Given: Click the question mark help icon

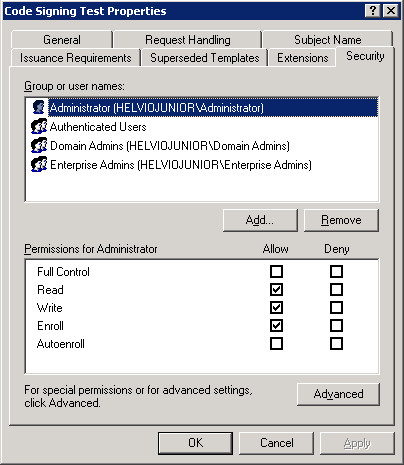Looking at the screenshot, I should coord(373,11).
